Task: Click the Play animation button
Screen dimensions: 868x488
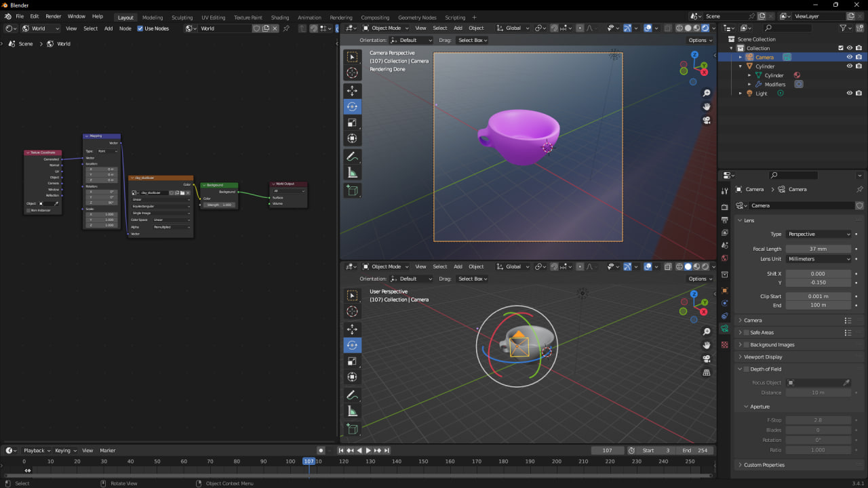Action: 368,450
